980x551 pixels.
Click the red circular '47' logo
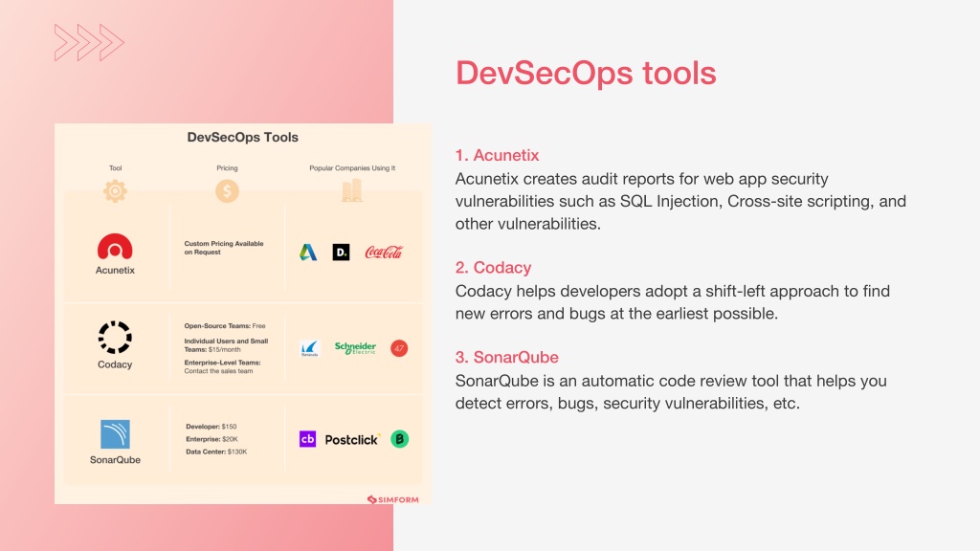(x=399, y=348)
